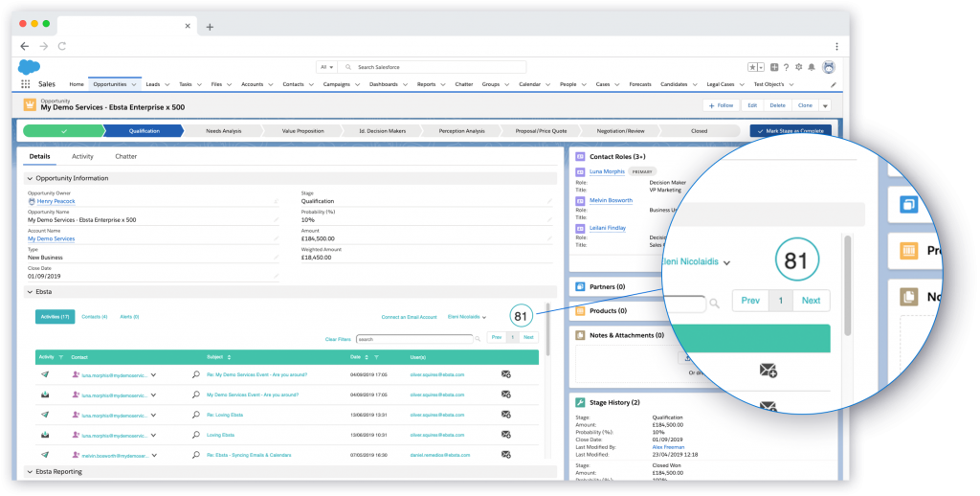980x496 pixels.
Task: Open the Contacts (4) tab in Ebsta
Action: [94, 316]
